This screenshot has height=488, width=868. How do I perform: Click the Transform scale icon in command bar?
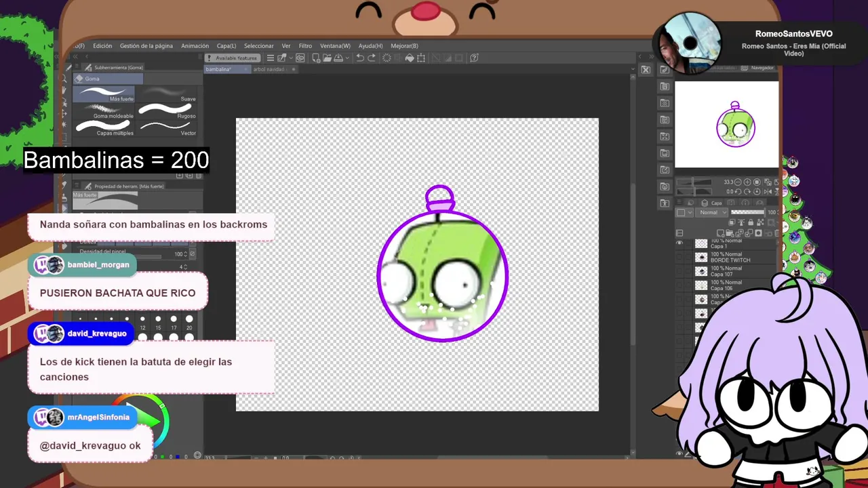(421, 58)
